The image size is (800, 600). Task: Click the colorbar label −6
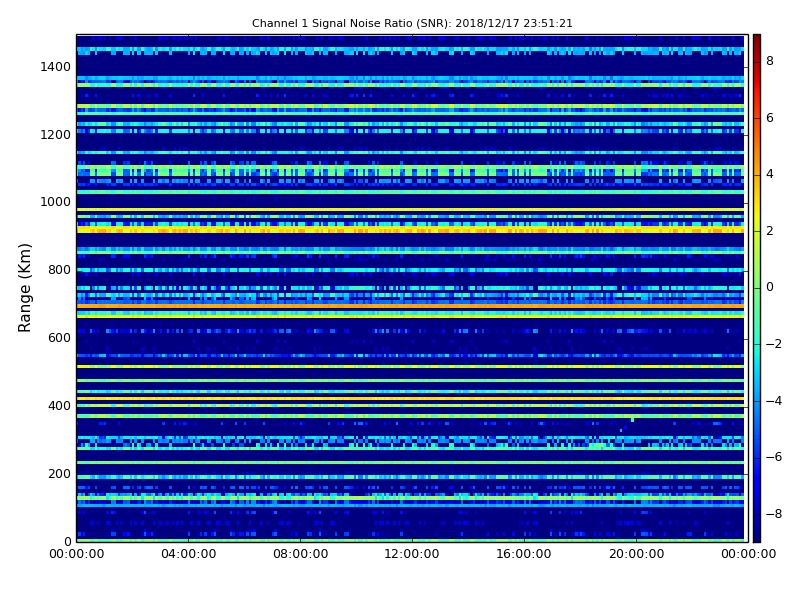(x=774, y=457)
